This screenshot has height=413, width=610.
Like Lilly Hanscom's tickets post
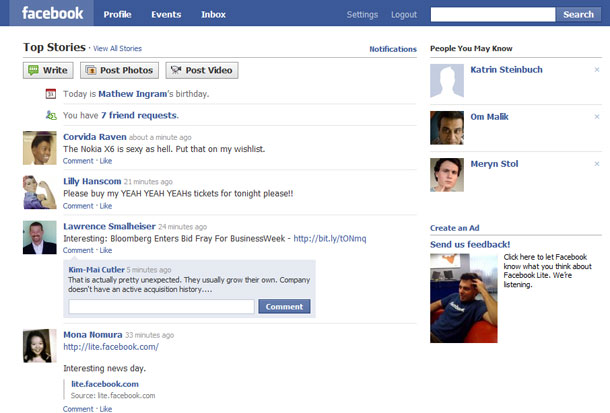[106, 206]
